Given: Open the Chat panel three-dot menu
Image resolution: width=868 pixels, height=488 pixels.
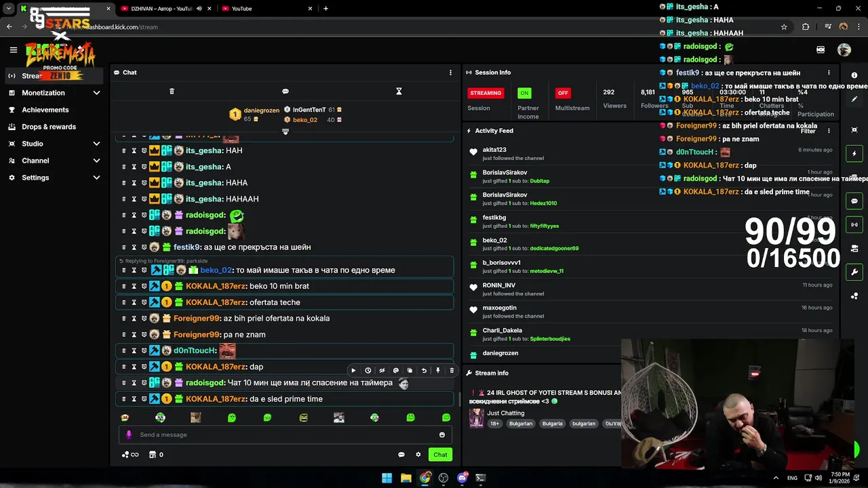Looking at the screenshot, I should (450, 73).
